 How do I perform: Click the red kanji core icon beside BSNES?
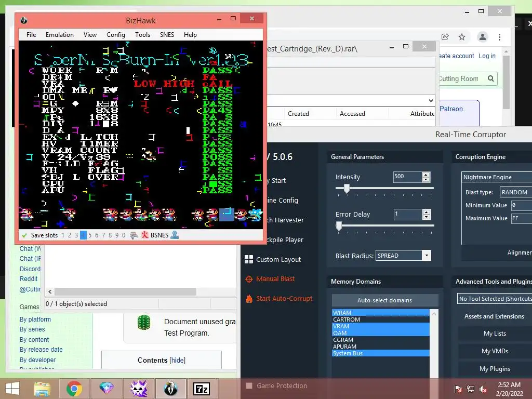[145, 235]
